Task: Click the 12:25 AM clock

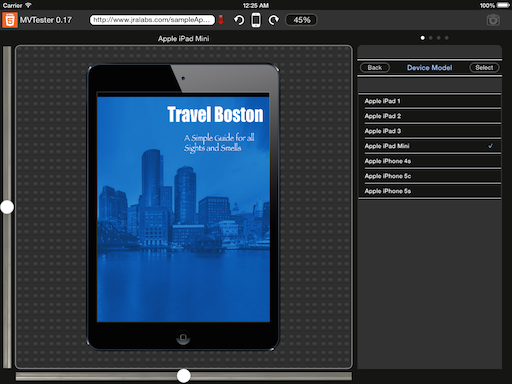Action: [x=256, y=5]
